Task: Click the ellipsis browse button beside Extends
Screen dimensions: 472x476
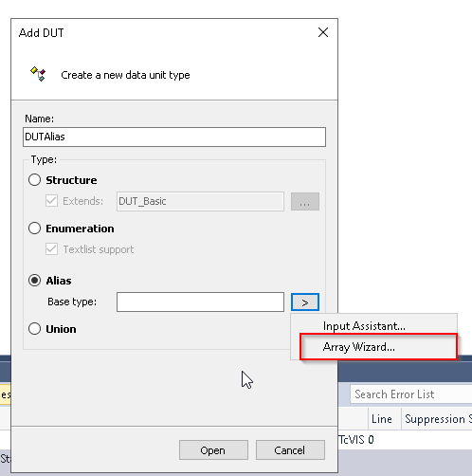Action: pyautogui.click(x=305, y=202)
